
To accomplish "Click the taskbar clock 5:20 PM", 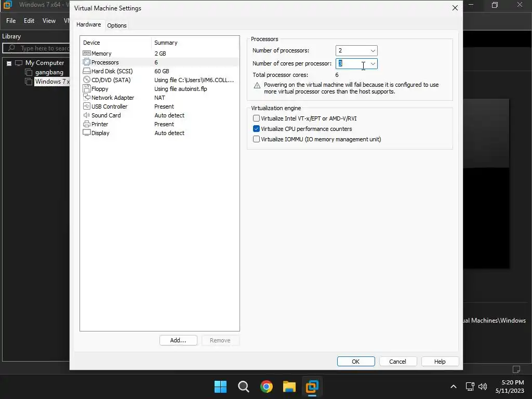I will point(510,387).
